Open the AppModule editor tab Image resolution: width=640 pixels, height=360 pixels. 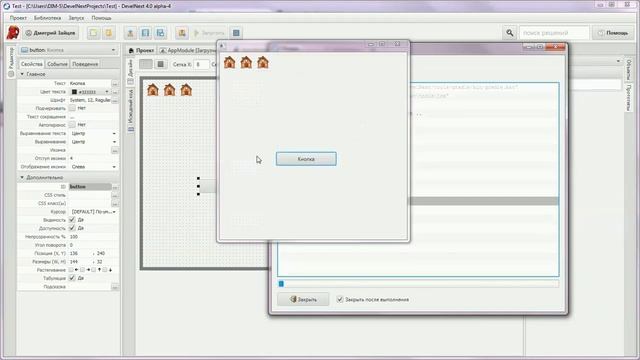[188, 50]
